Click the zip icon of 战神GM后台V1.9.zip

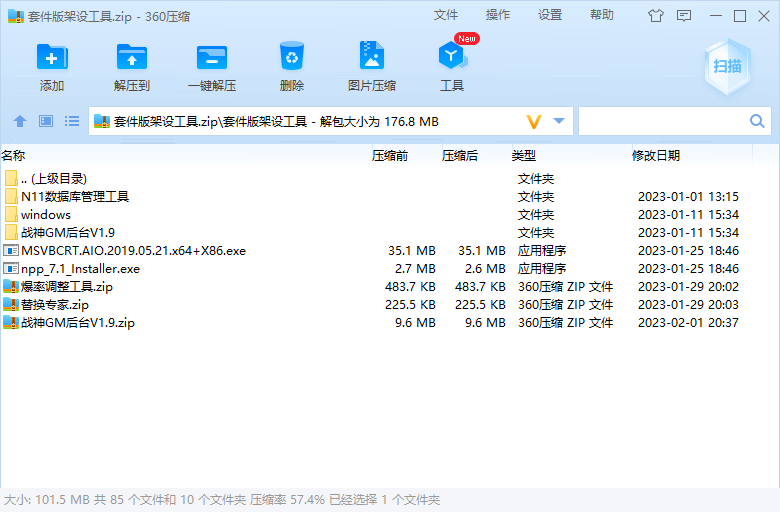(x=11, y=322)
